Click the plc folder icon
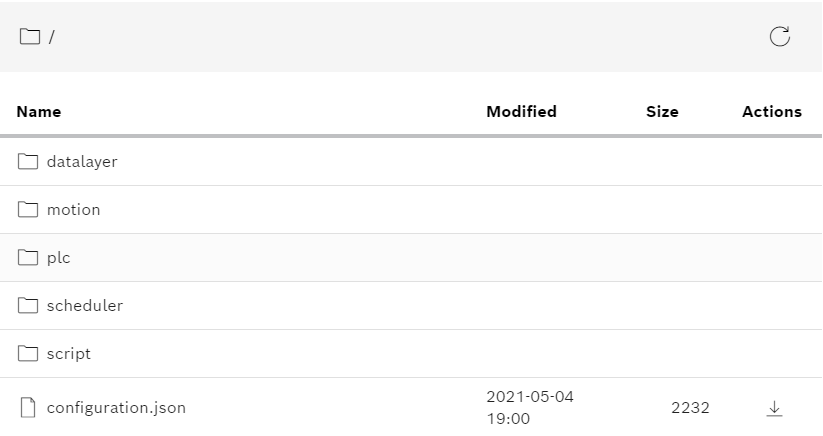 (28, 257)
